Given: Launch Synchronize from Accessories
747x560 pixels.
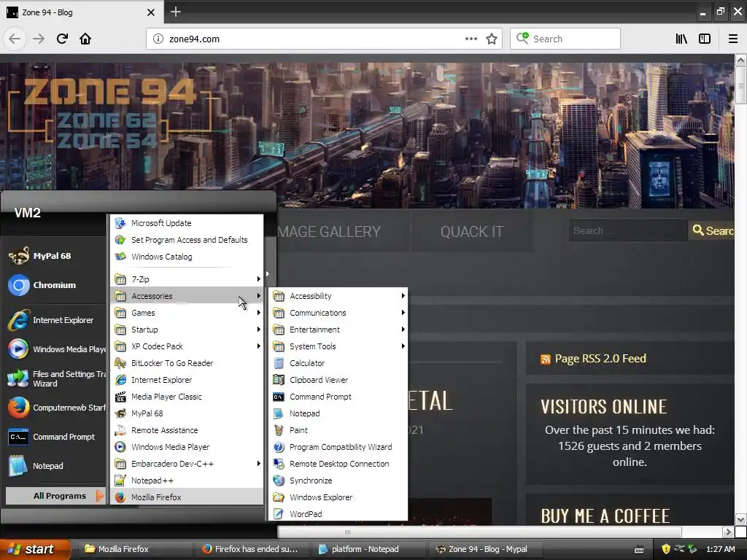Looking at the screenshot, I should (x=338, y=481).
